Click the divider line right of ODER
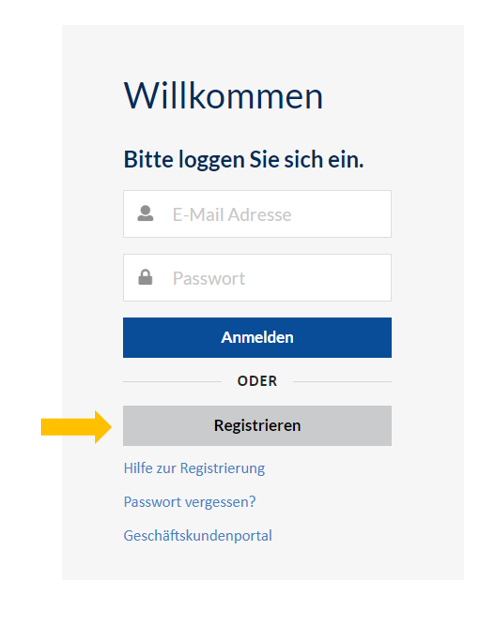This screenshot has width=501, height=618. pyautogui.click(x=342, y=382)
